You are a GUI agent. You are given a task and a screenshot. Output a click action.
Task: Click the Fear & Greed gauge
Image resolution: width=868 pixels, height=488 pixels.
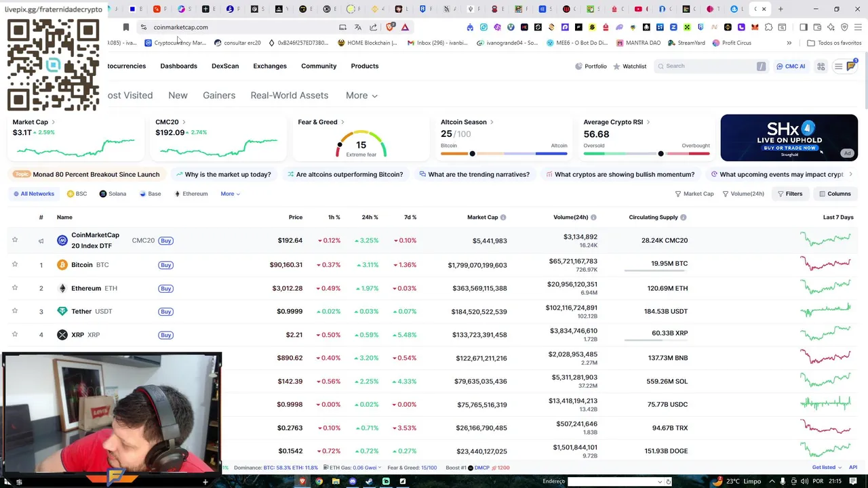coord(361,144)
